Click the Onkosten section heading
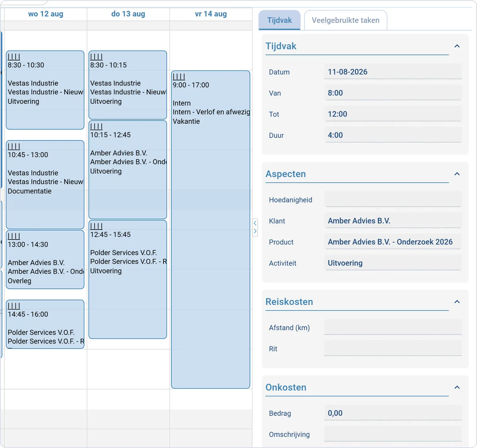 pos(286,387)
